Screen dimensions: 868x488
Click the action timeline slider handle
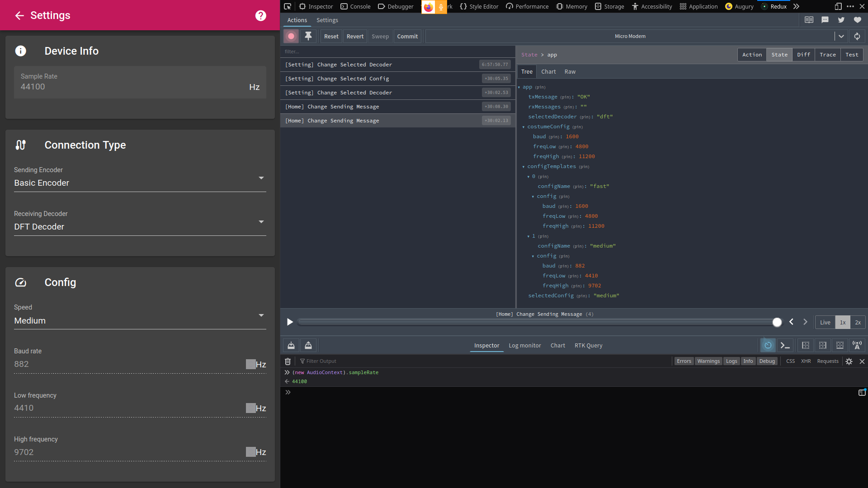click(x=777, y=322)
